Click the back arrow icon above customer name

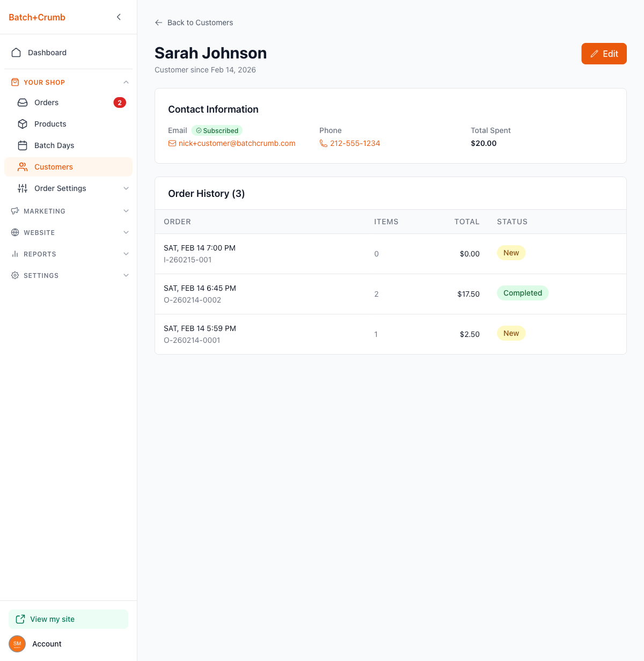pos(158,23)
